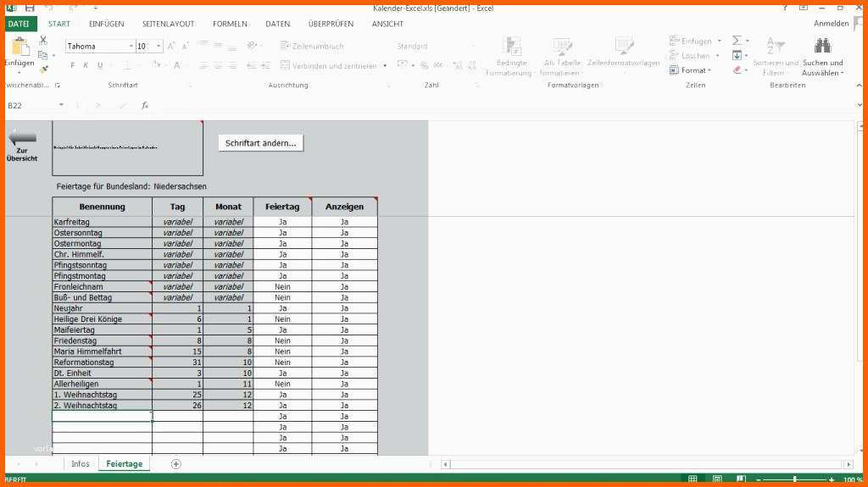Click the save disk icon
This screenshot has width=868, height=487.
(x=30, y=7)
